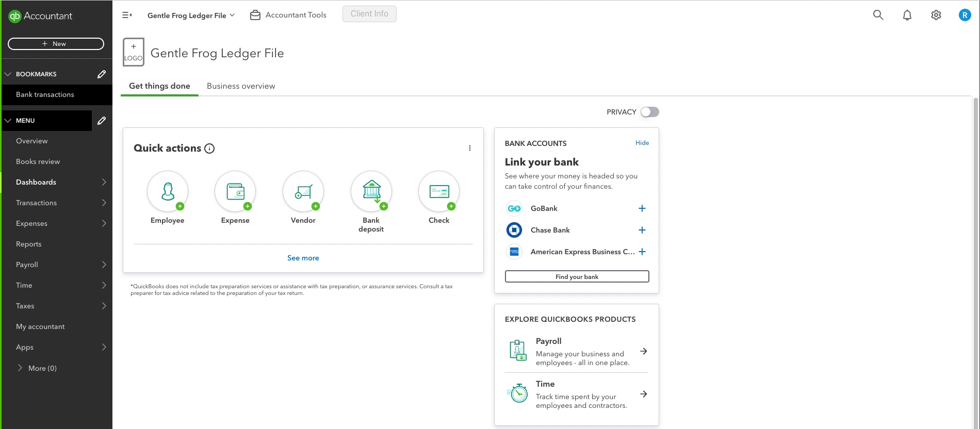Collapse the Menu section chevron
This screenshot has width=980, height=429.
[x=8, y=121]
